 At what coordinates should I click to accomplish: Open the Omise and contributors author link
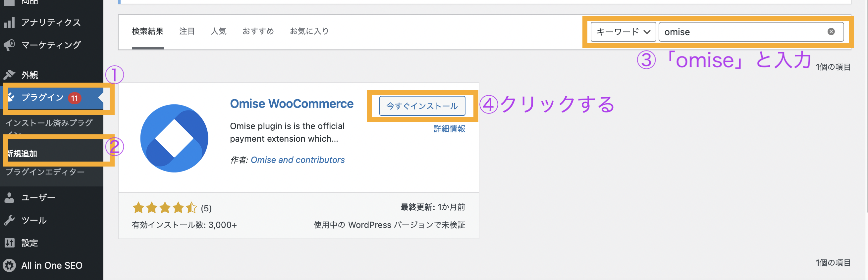click(x=298, y=160)
